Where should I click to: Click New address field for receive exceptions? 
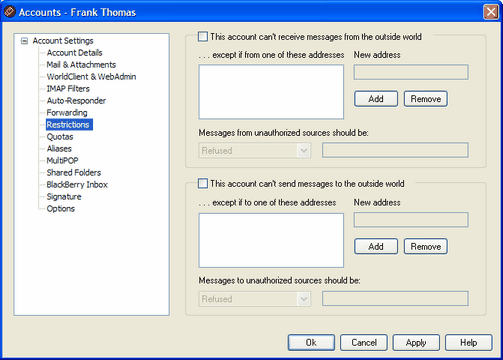(411, 72)
